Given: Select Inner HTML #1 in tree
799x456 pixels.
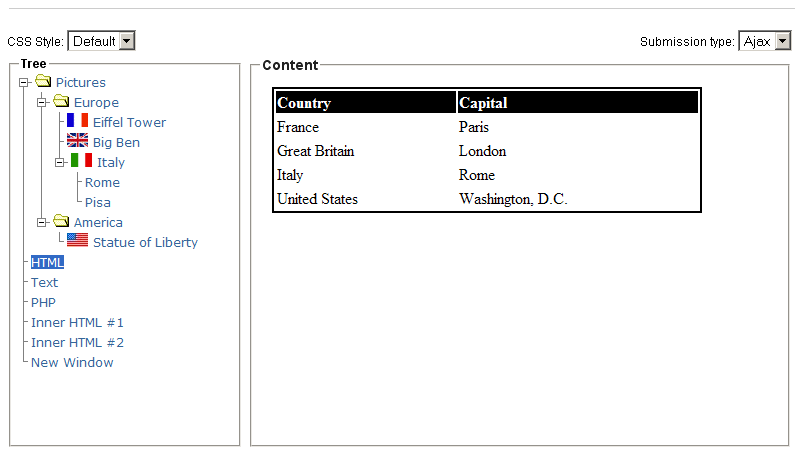Looking at the screenshot, I should pyautogui.click(x=77, y=323).
